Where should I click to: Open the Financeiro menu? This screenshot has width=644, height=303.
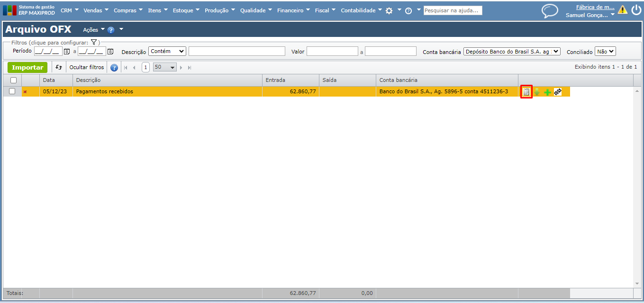pos(293,10)
